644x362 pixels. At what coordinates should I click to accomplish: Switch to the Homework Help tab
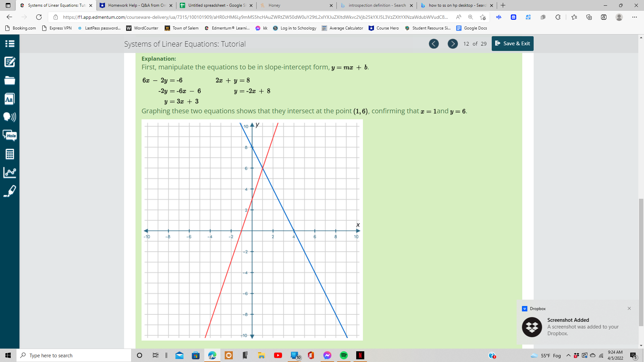pyautogui.click(x=137, y=5)
